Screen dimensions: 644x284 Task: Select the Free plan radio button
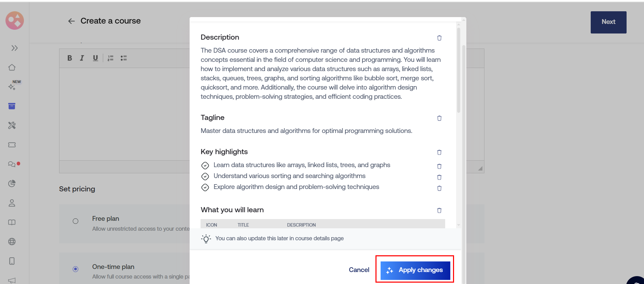(x=76, y=221)
